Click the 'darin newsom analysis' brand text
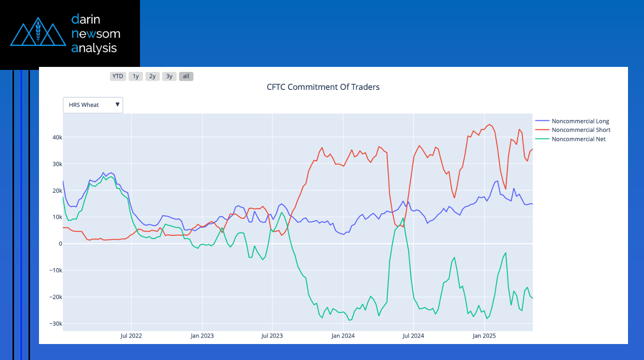Image resolution: width=644 pixels, height=360 pixels. (x=95, y=34)
